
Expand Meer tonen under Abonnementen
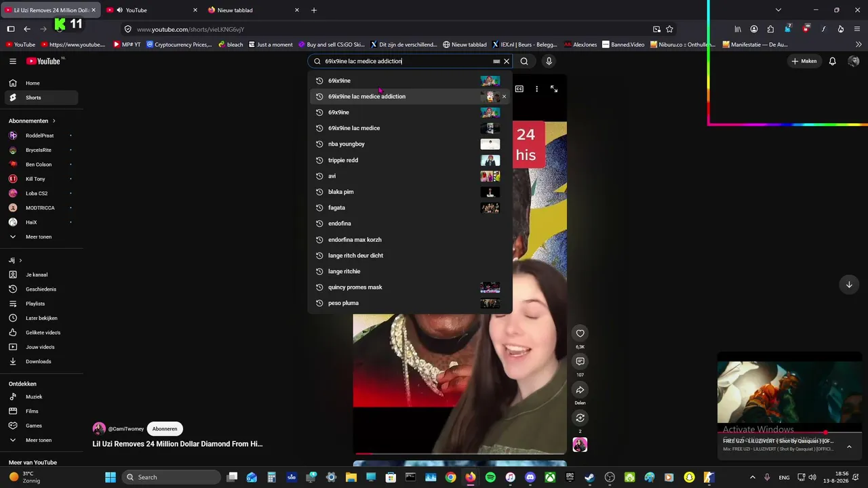[x=42, y=237]
